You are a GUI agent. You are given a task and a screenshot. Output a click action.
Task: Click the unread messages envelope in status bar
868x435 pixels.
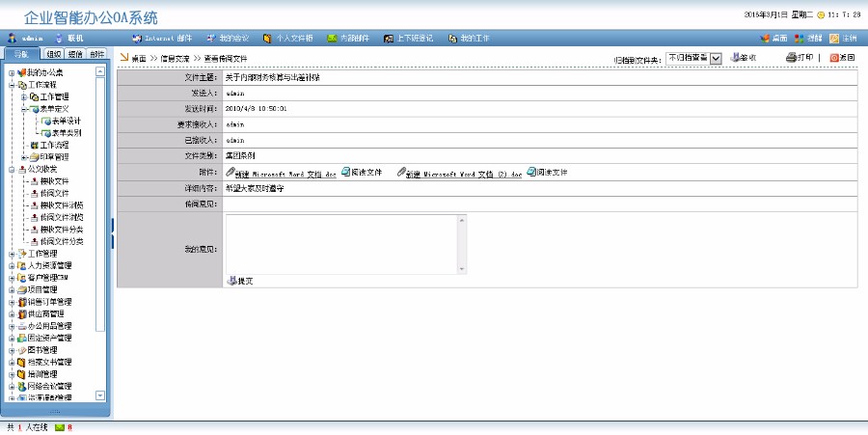[60, 427]
